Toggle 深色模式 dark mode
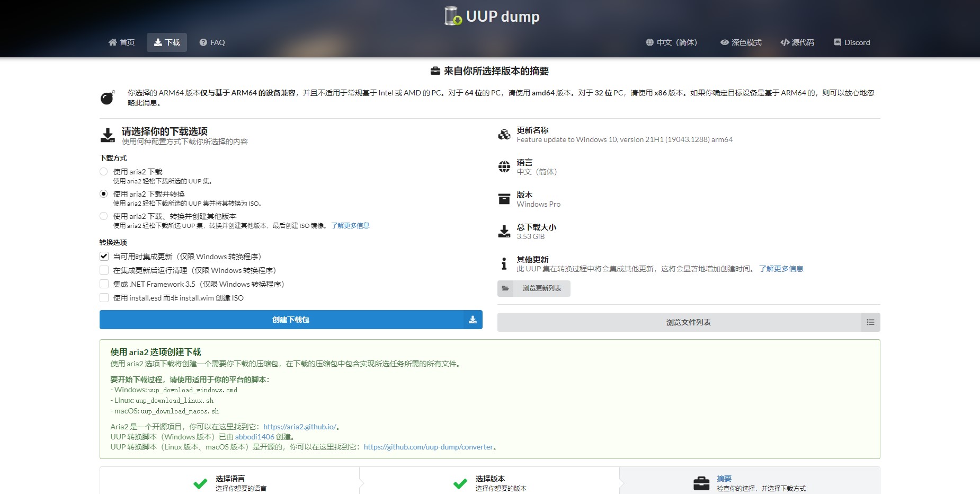 [x=741, y=42]
